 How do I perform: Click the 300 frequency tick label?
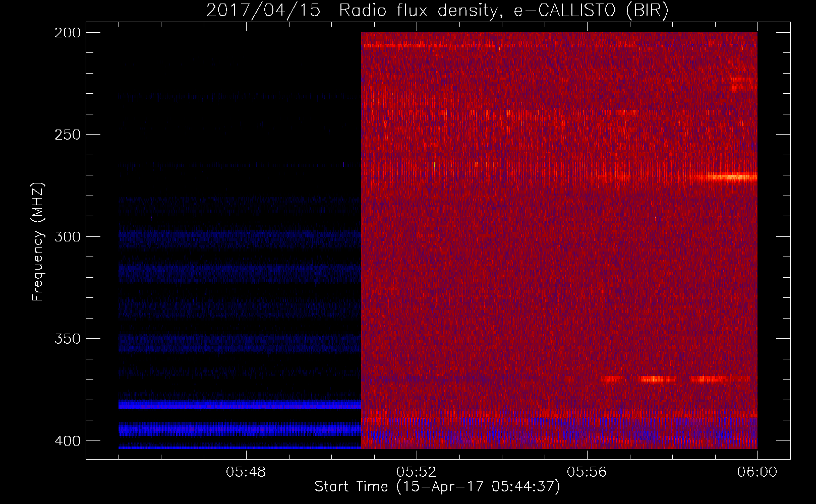tap(68, 236)
